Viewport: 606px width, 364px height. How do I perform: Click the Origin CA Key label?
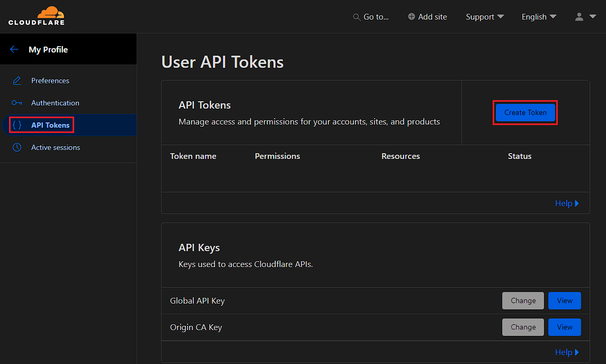(x=196, y=327)
